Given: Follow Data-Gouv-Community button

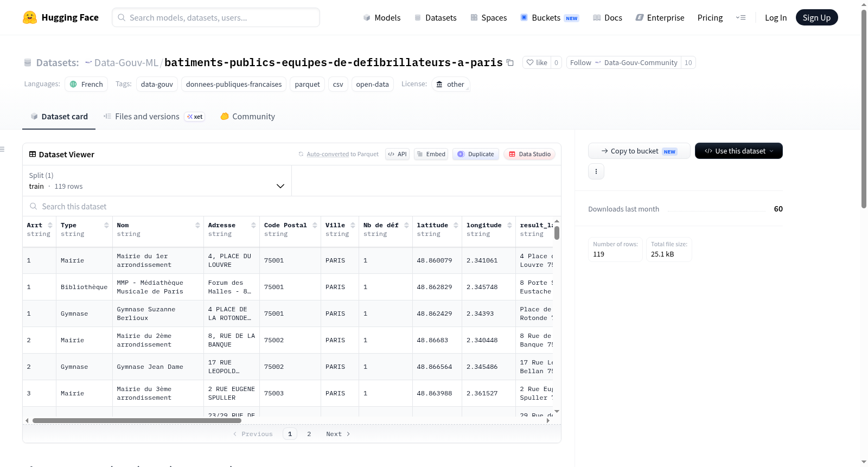Looking at the screenshot, I should pyautogui.click(x=624, y=62).
